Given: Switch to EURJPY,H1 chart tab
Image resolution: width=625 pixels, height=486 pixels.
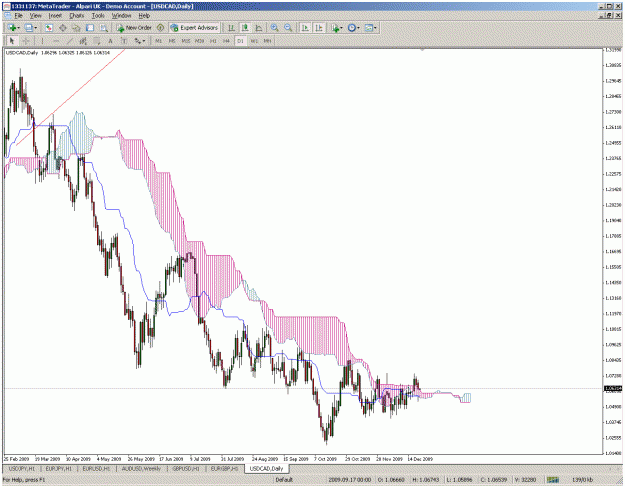Looking at the screenshot, I should [59, 468].
